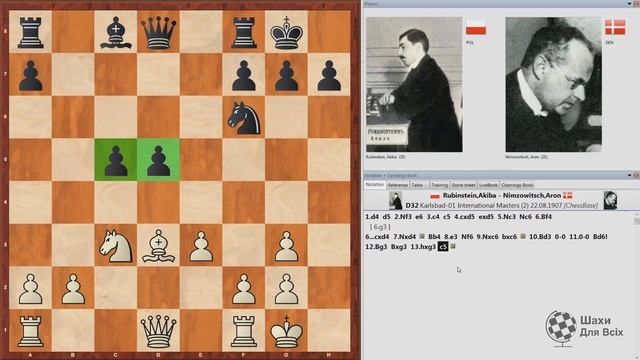Click the Polish flag in Players panel
640x360 pixels.
pos(476,27)
